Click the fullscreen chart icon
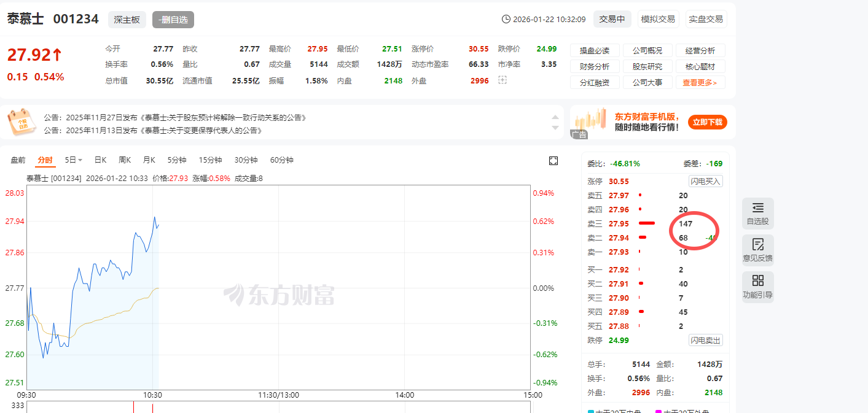Image resolution: width=868 pixels, height=413 pixels. point(553,161)
